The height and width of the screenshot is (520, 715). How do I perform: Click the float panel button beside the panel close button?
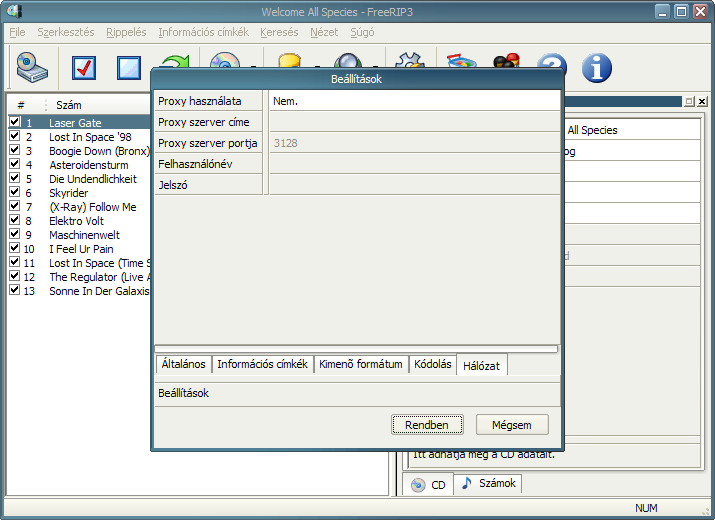click(x=689, y=102)
